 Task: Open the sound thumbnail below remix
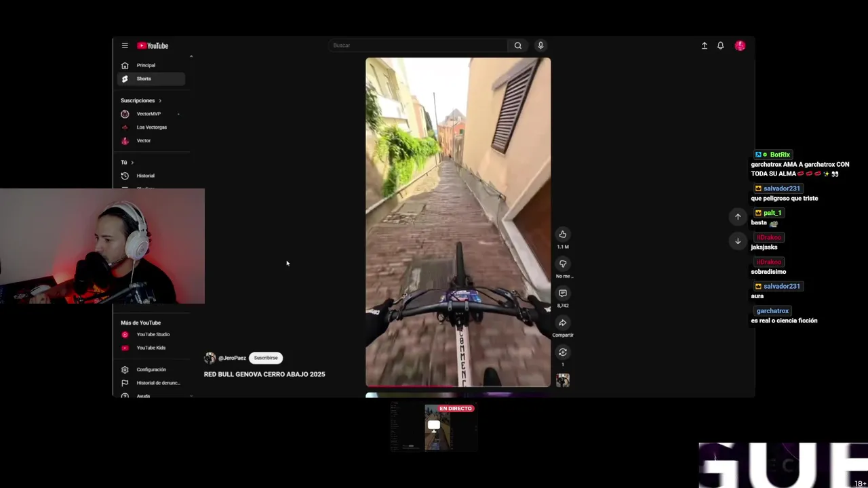563,380
